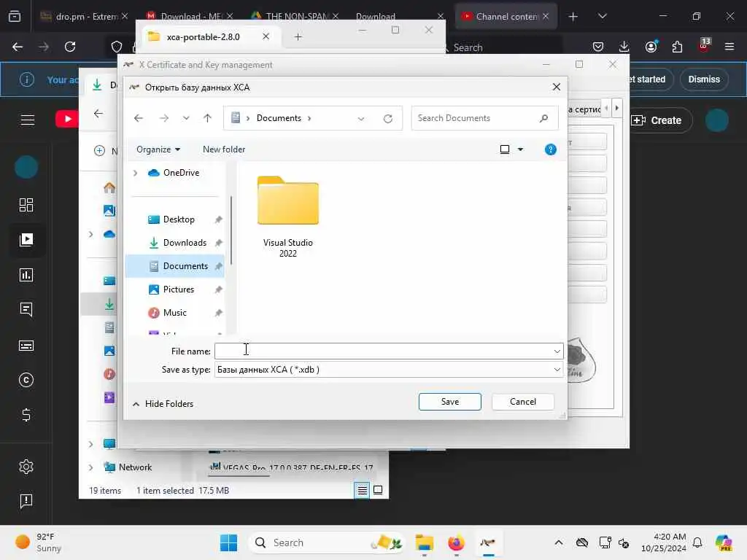
Task: Open Copyright in the YouTube Studio sidebar
Action: click(26, 380)
